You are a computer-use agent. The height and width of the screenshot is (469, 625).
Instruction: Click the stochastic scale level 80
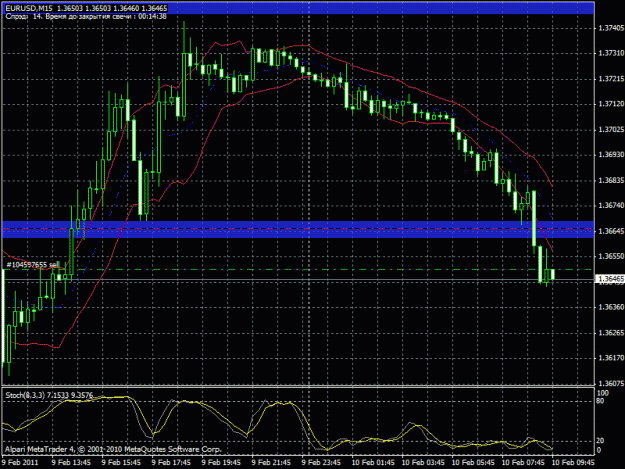click(601, 401)
